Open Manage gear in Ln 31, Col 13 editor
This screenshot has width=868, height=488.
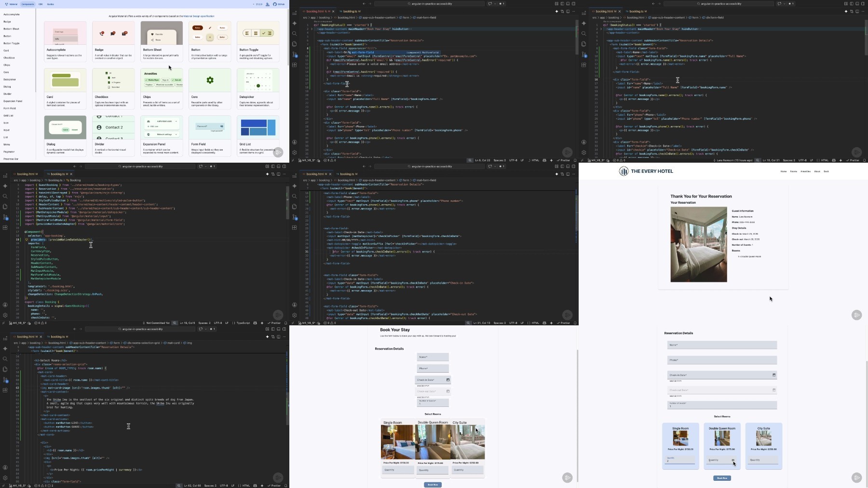(x=294, y=315)
